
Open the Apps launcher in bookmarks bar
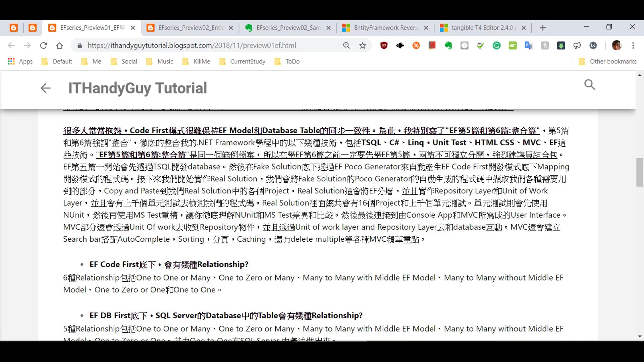coord(11,61)
